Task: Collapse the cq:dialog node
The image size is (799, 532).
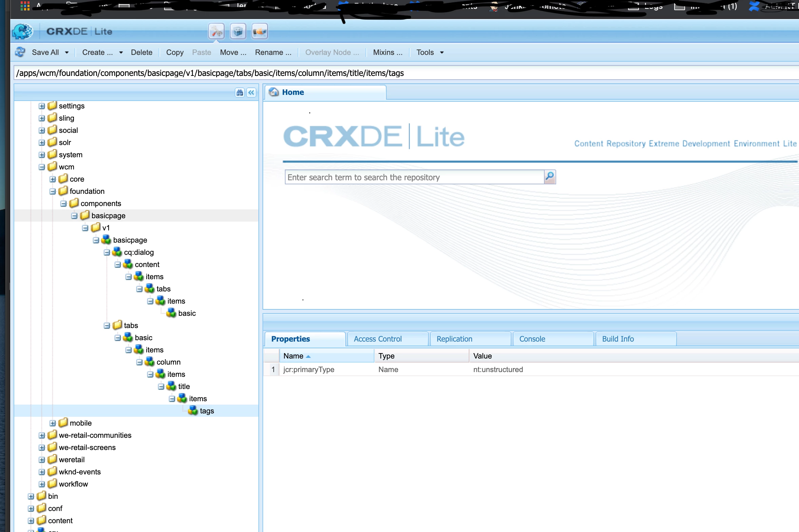Action: point(106,252)
